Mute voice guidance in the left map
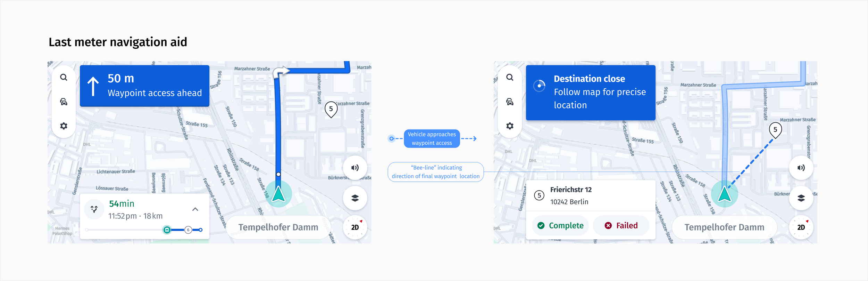The height and width of the screenshot is (281, 868). click(x=355, y=168)
